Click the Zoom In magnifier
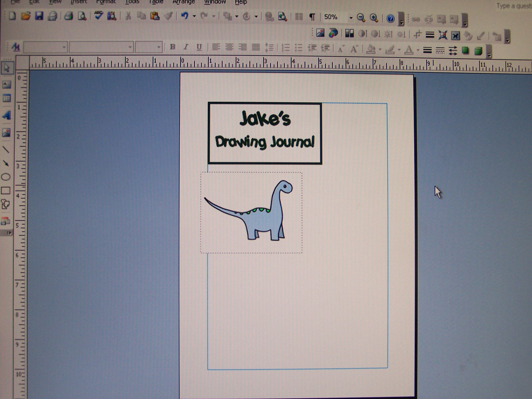This screenshot has height=399, width=532. click(x=374, y=18)
